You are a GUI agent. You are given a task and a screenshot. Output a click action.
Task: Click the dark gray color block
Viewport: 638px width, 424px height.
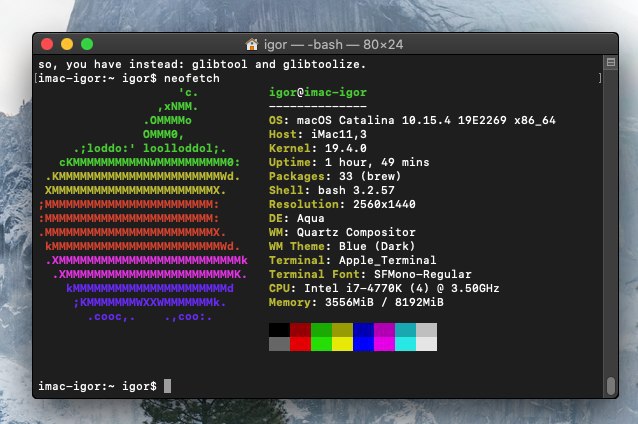pos(279,344)
